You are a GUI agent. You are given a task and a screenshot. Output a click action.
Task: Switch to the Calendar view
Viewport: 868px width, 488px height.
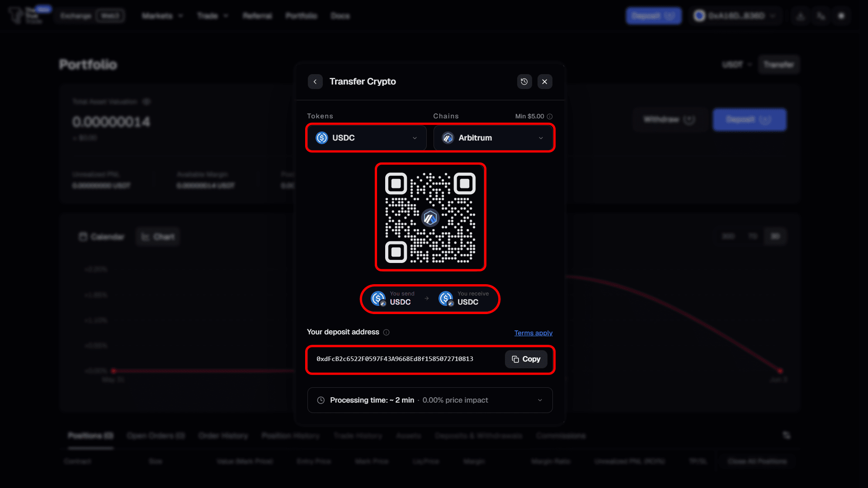[x=102, y=237]
